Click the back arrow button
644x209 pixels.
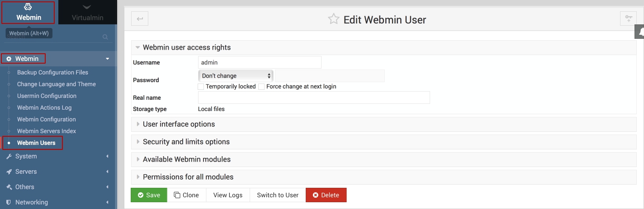point(140,19)
